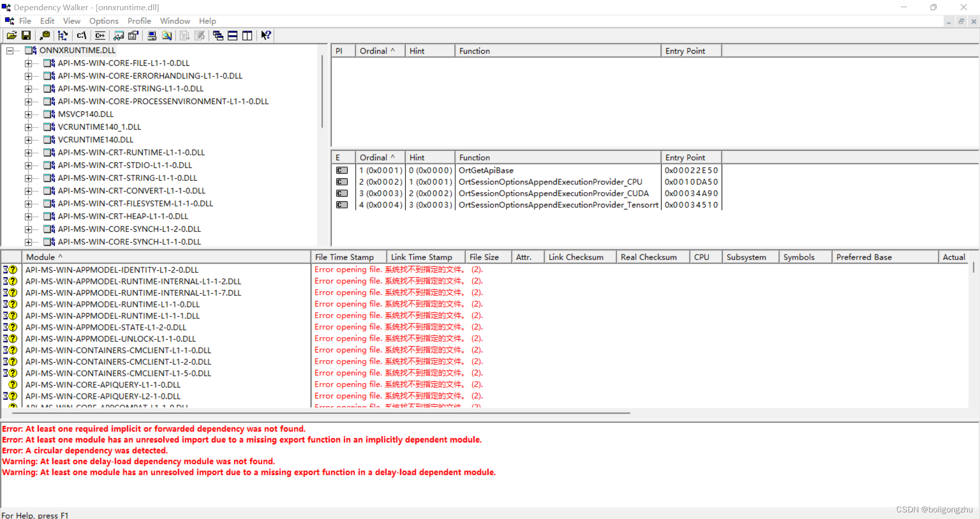Select the OrtGetApiBase export row
Image resolution: width=980 pixels, height=519 pixels.
coord(486,170)
